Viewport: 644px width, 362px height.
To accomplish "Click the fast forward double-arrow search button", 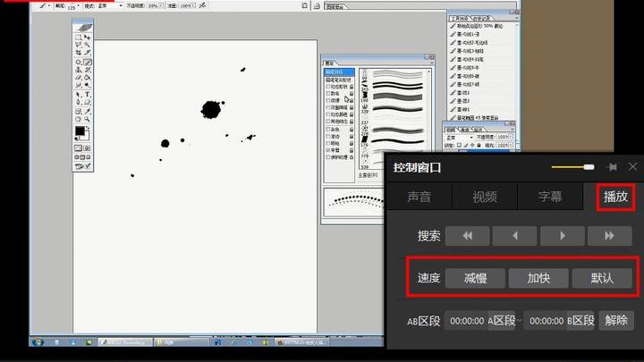I will 609,236.
